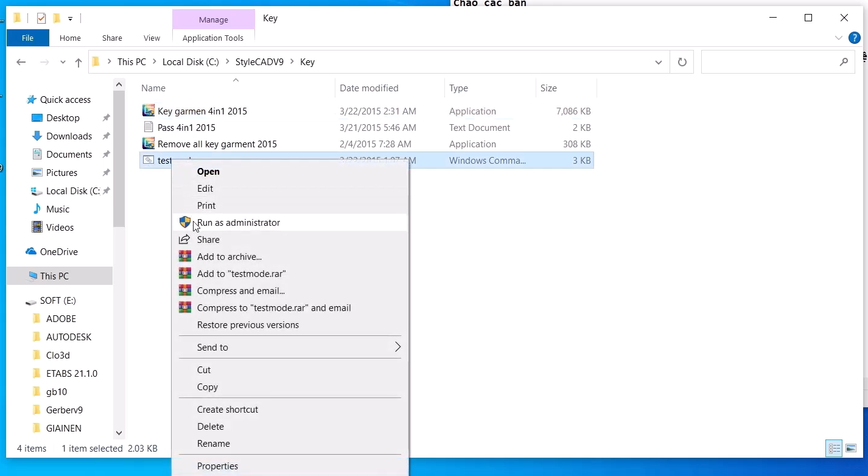Image resolution: width=868 pixels, height=476 pixels.
Task: Open the View ribbon tab
Action: click(152, 38)
